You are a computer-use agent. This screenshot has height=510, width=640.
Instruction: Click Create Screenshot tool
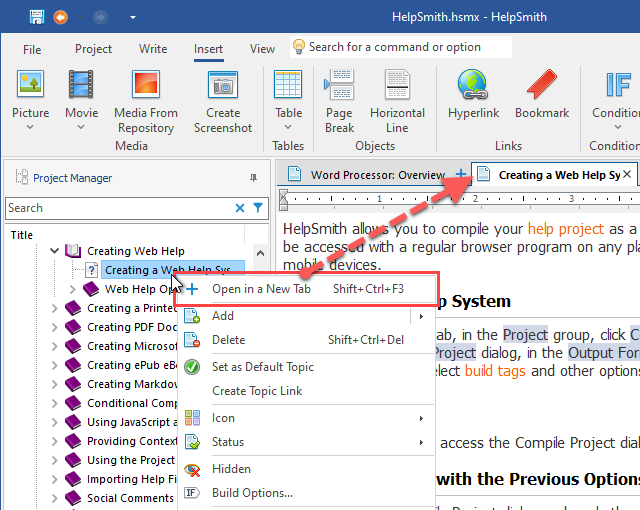point(223,101)
